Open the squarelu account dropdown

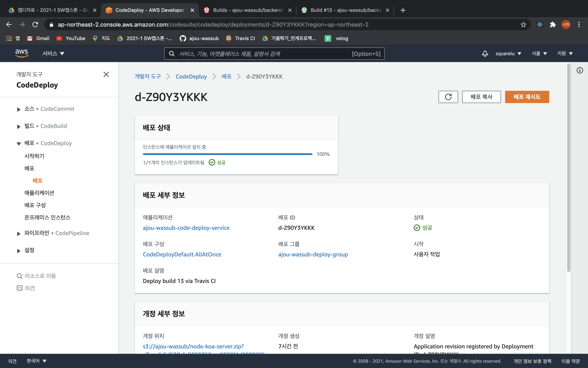(508, 54)
